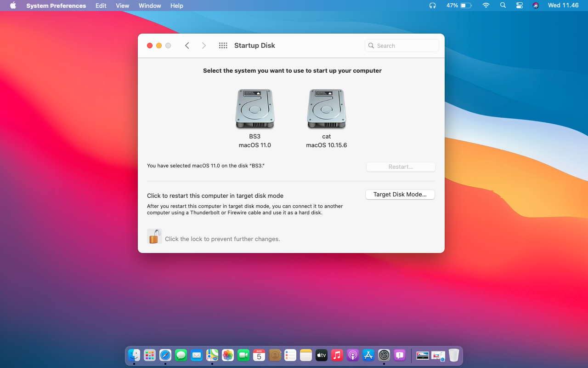Open first minimized window thumbnail in Dock

point(423,355)
